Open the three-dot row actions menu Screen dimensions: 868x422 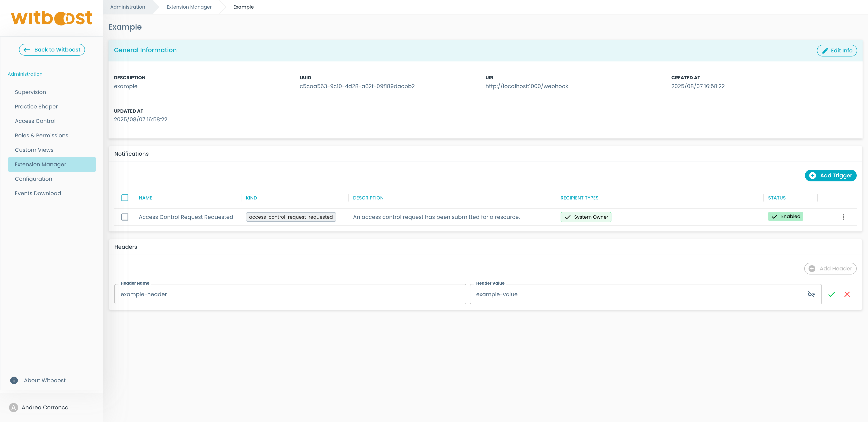(843, 217)
